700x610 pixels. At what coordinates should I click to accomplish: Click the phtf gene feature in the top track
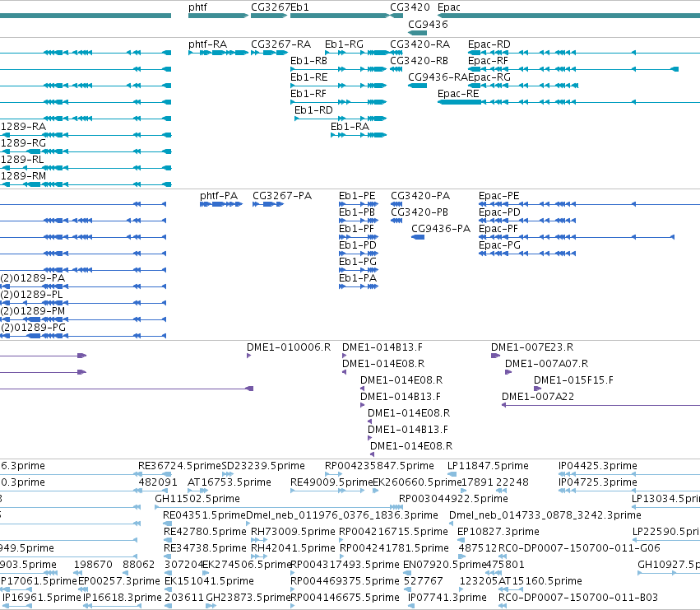pos(218,16)
